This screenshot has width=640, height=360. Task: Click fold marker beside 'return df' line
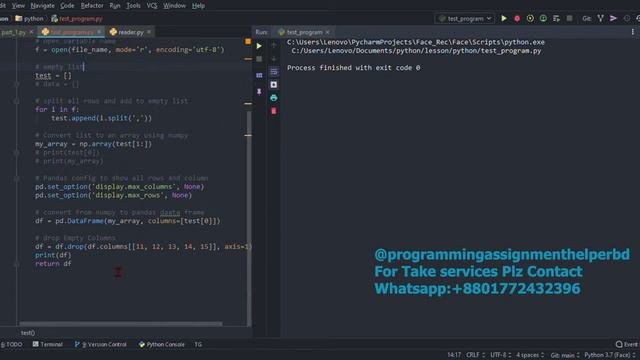click(x=16, y=264)
